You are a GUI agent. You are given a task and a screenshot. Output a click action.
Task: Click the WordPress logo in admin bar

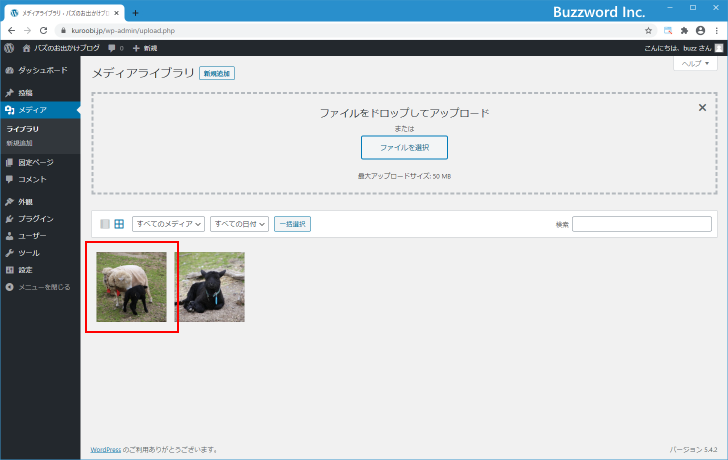[x=9, y=48]
